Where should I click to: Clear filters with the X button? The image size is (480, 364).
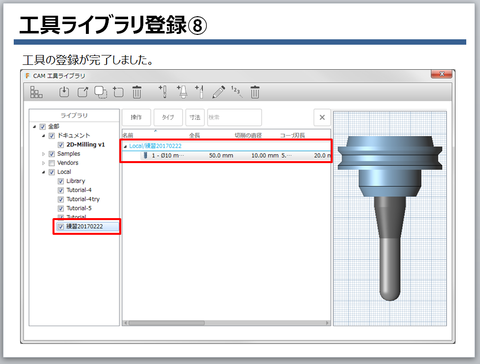[x=322, y=117]
